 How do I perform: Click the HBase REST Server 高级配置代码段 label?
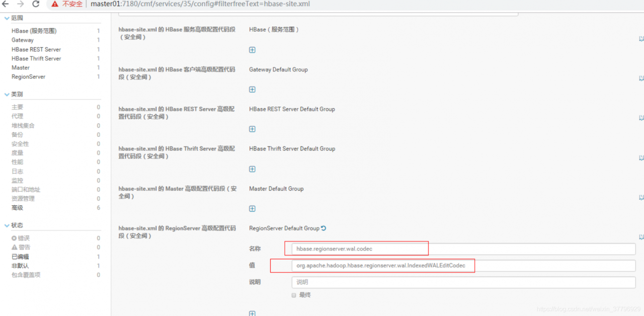coord(177,113)
